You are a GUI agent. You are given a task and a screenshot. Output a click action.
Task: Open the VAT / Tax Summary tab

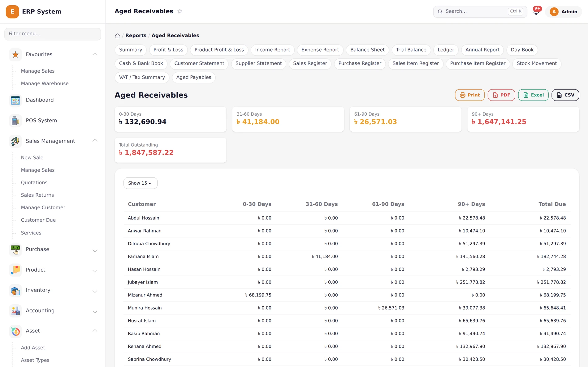142,77
